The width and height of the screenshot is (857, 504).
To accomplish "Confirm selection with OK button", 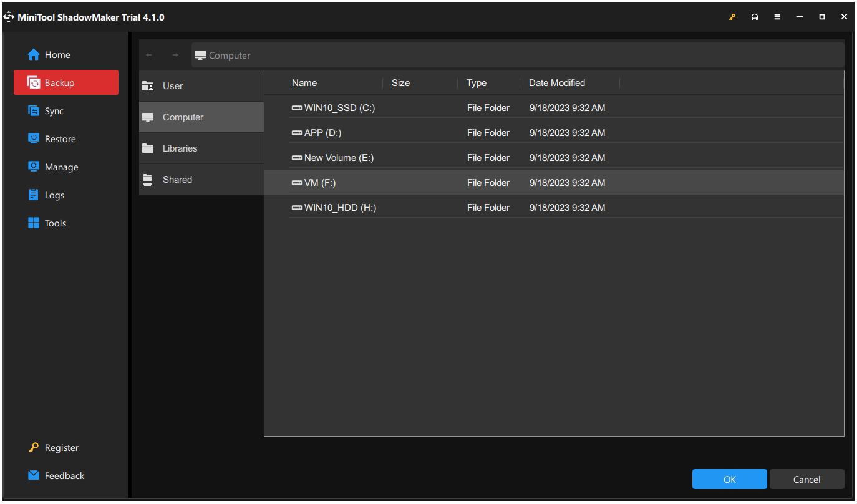I will tap(730, 479).
